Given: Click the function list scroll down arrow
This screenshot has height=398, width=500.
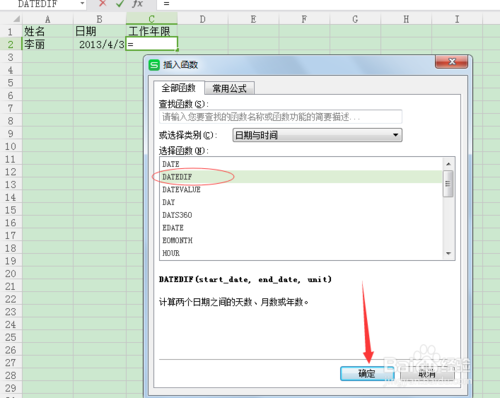Looking at the screenshot, I should click(x=448, y=253).
